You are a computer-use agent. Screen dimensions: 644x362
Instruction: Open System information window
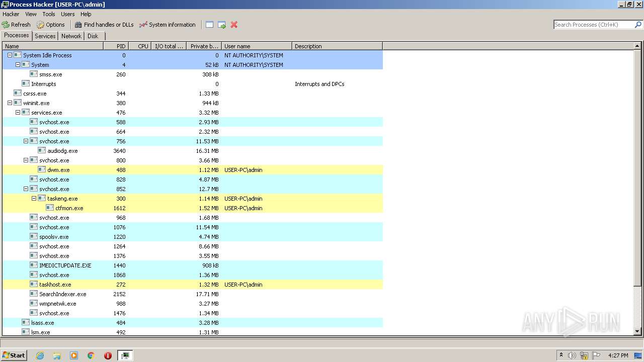[x=168, y=25]
